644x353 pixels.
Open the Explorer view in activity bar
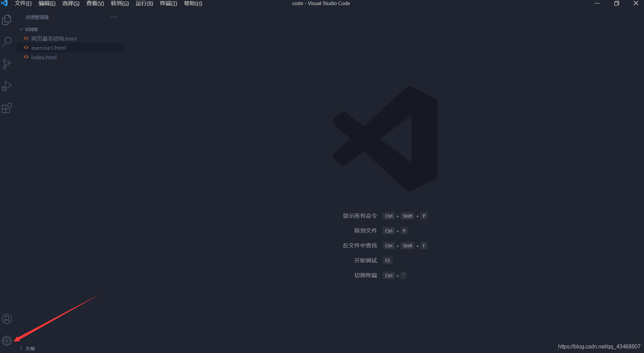pyautogui.click(x=7, y=20)
